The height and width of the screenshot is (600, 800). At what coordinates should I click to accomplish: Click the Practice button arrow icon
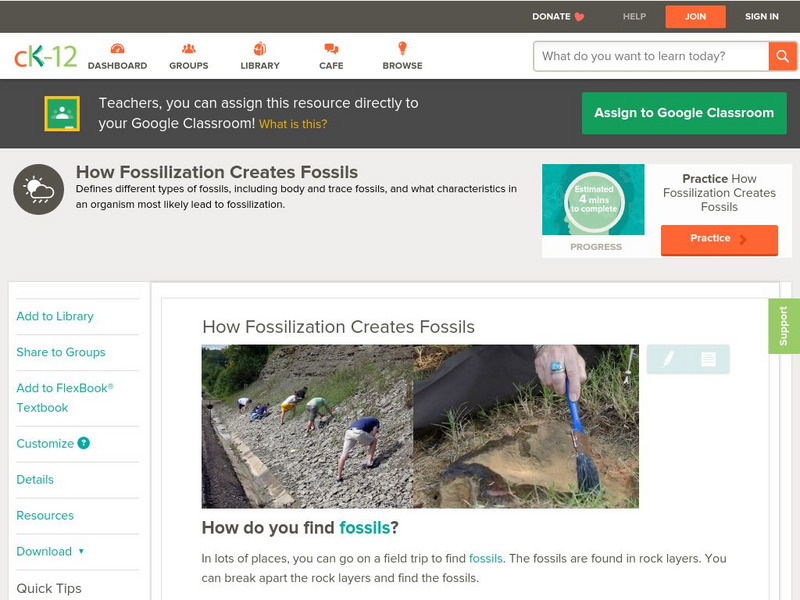coord(743,239)
